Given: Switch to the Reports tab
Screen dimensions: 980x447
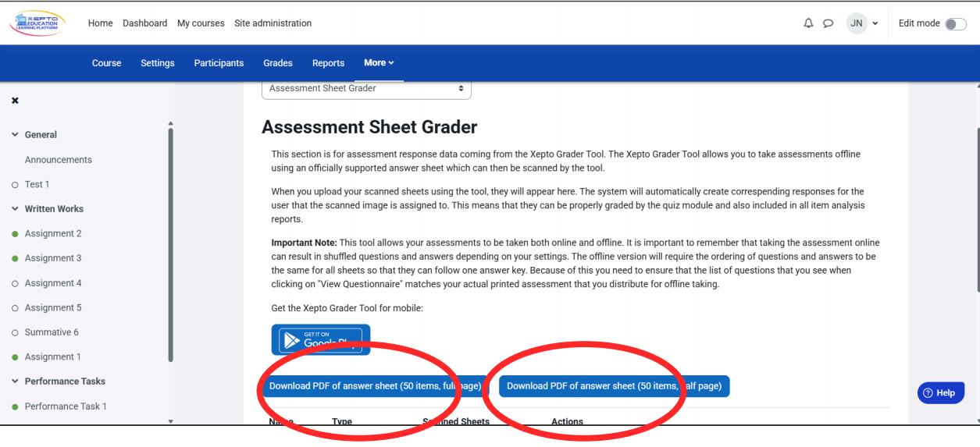Looking at the screenshot, I should point(328,63).
